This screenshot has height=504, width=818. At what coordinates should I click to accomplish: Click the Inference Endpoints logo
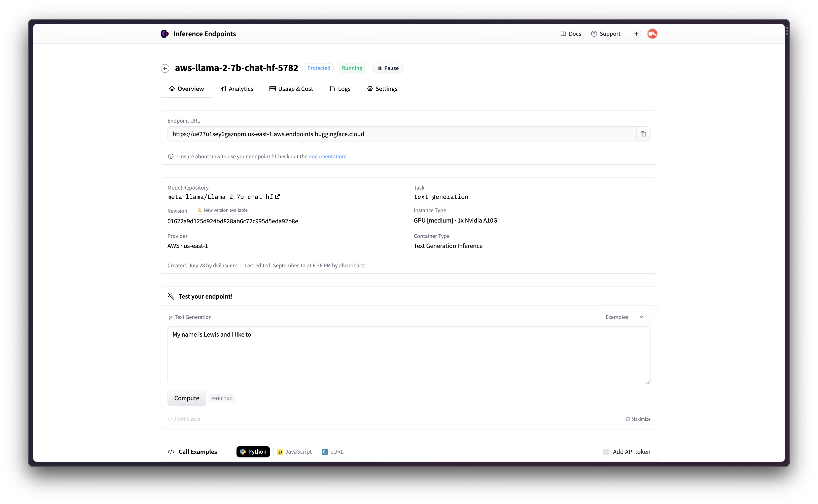(165, 34)
